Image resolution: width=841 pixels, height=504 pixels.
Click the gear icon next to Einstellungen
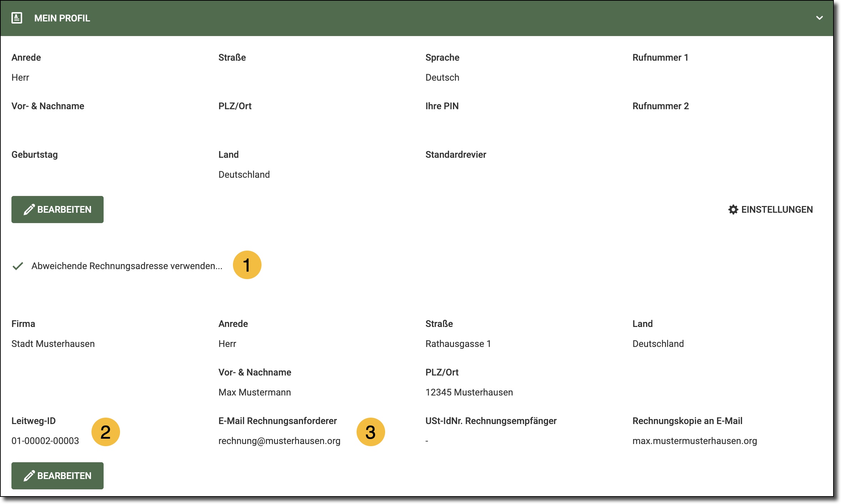pos(733,210)
